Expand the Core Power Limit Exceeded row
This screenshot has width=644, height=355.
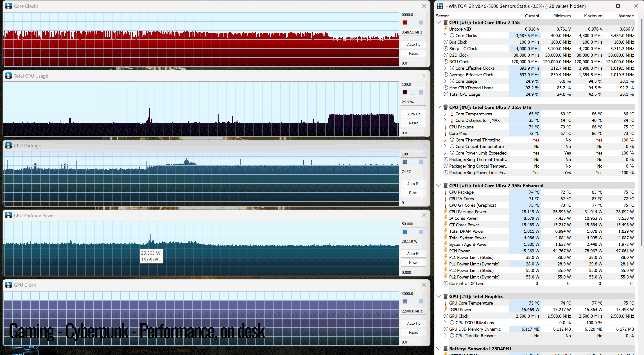(x=445, y=153)
